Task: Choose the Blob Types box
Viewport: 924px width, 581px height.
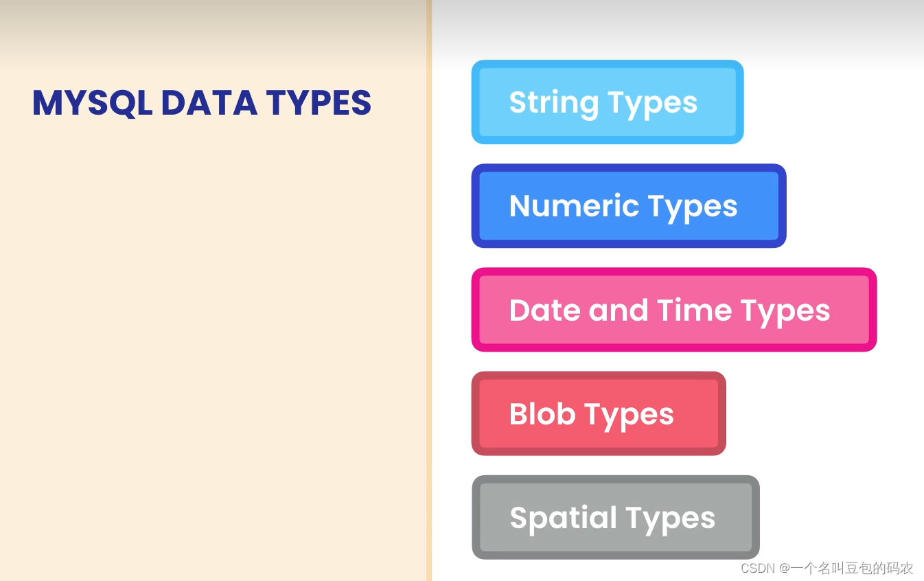Action: tap(599, 413)
